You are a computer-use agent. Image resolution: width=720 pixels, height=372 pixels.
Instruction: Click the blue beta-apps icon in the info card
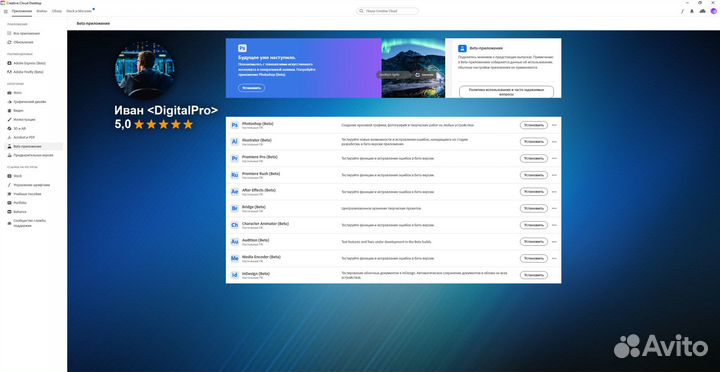click(x=462, y=48)
